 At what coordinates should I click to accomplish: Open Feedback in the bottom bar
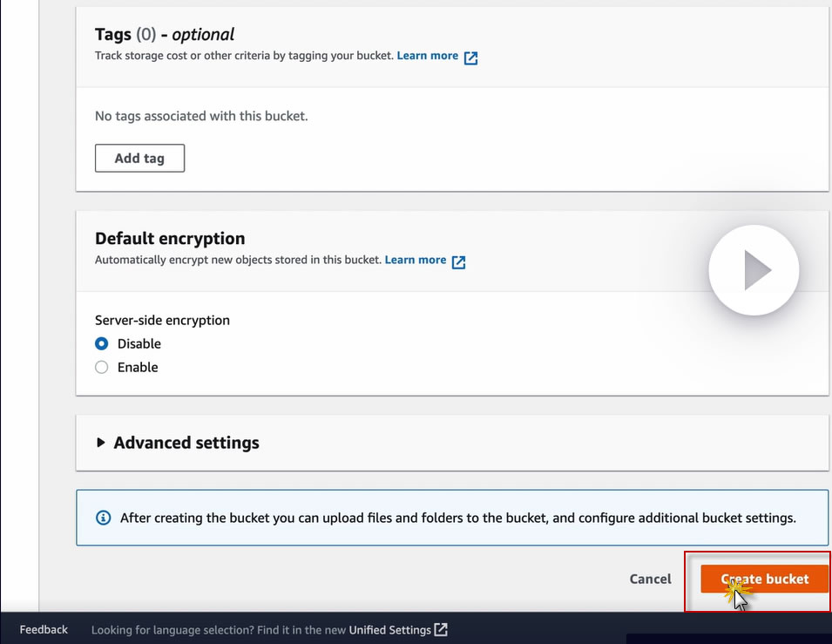44,629
